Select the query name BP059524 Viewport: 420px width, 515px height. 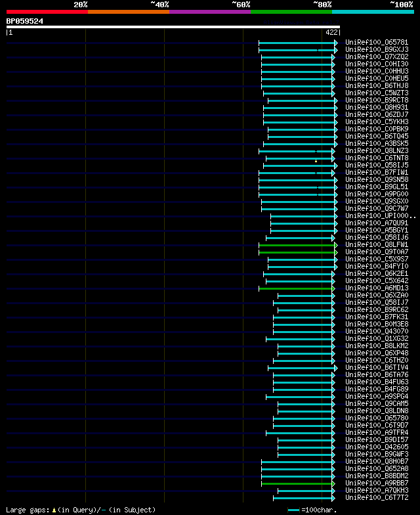25,21
